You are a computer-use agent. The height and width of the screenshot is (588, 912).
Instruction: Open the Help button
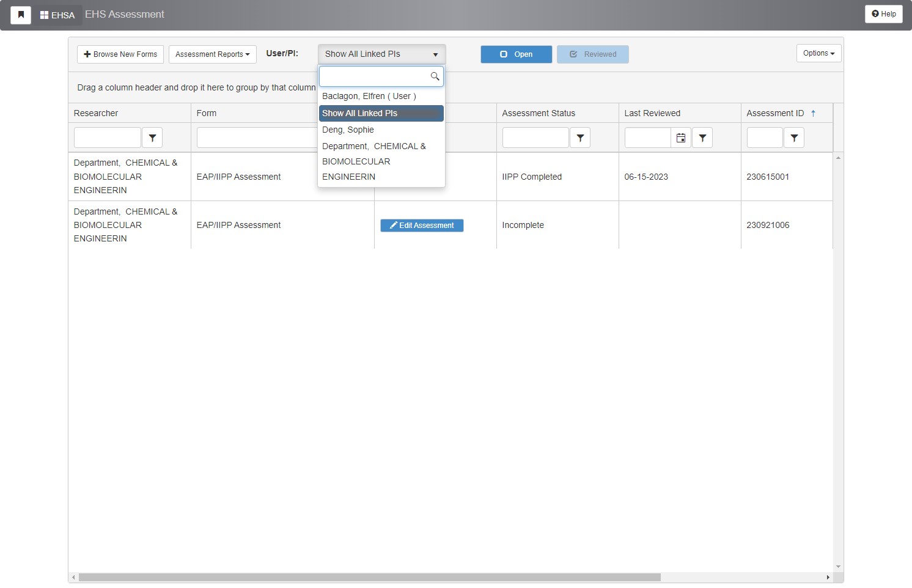point(884,14)
